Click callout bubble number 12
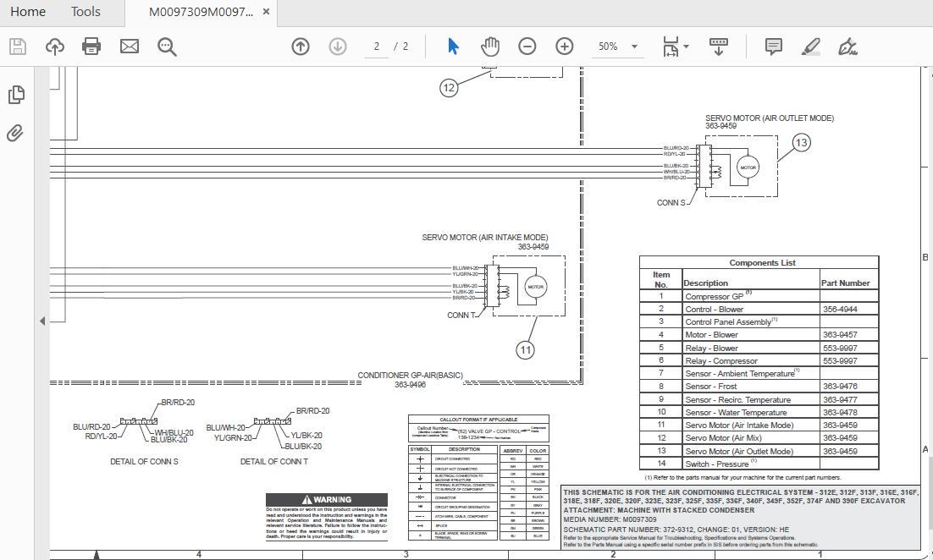This screenshot has height=560, width=933. (x=449, y=88)
